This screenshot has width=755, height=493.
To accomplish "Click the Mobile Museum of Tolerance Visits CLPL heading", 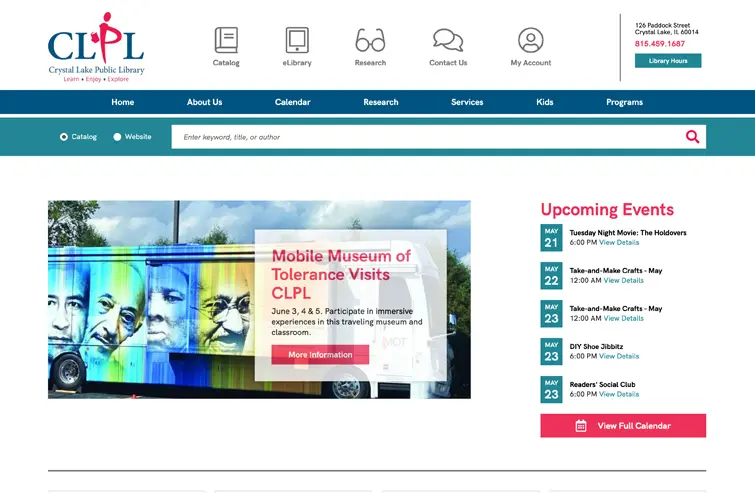I will click(x=341, y=274).
